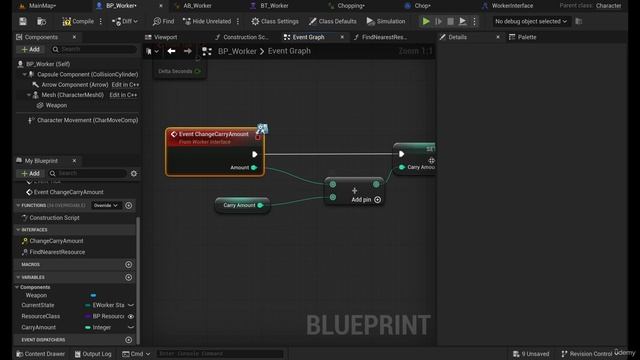Image resolution: width=640 pixels, height=360 pixels.
Task: Switch to the WorkerInterface tab
Action: (512, 6)
